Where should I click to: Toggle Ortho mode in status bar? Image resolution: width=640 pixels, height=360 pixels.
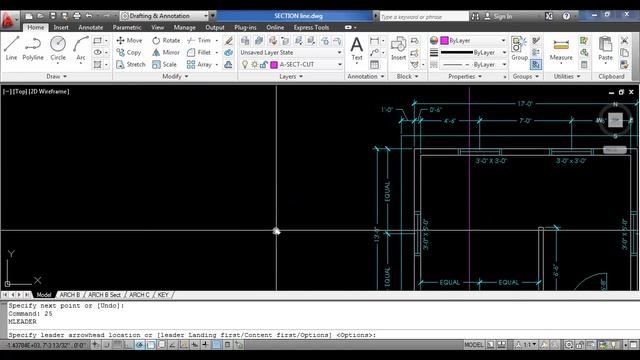tap(129, 345)
